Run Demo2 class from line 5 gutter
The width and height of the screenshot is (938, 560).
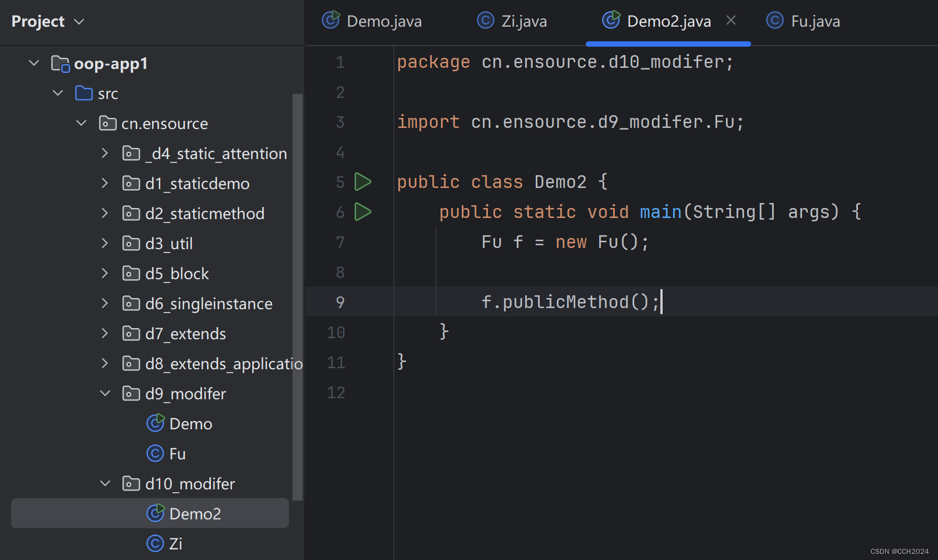(363, 182)
